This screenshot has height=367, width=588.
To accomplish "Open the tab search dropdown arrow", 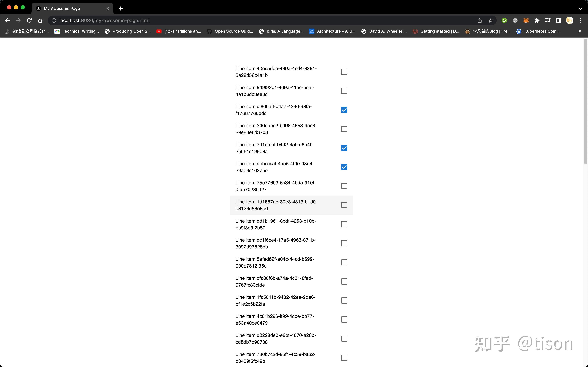I will [580, 9].
